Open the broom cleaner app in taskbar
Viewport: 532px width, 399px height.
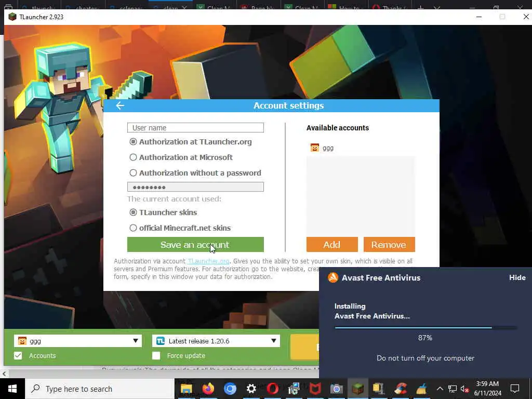pos(421,389)
